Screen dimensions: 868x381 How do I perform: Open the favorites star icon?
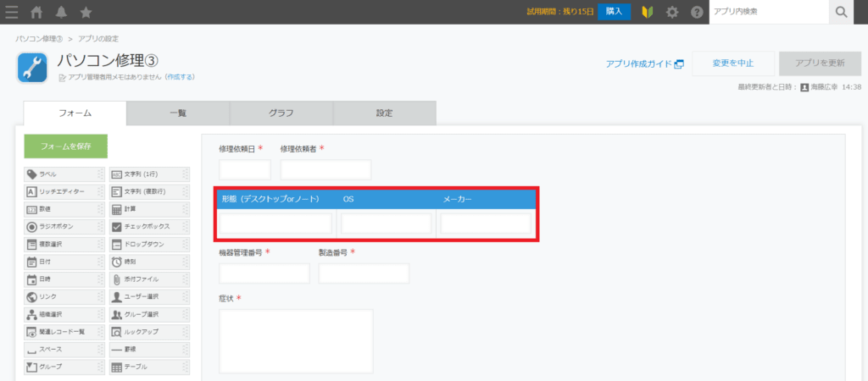[x=86, y=12]
